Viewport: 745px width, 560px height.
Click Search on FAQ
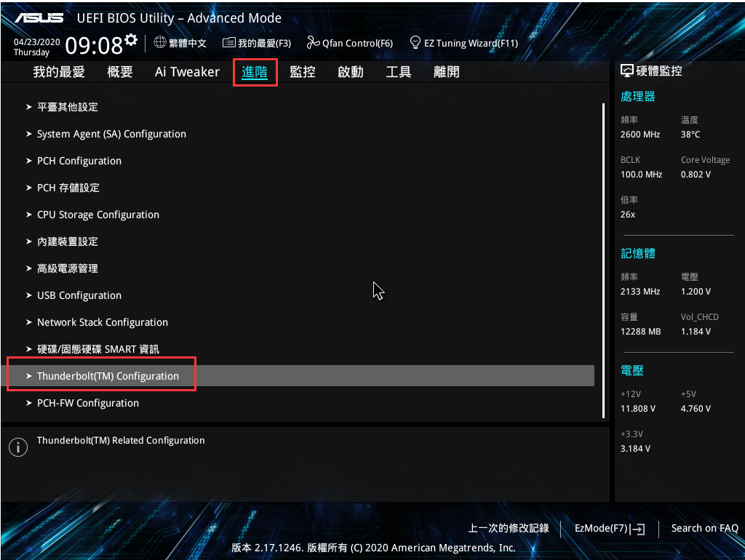point(704,528)
